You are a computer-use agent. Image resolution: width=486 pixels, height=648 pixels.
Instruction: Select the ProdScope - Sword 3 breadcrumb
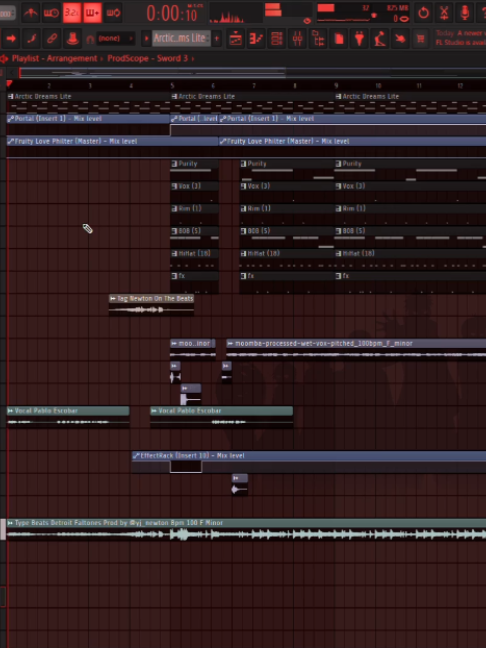coord(148,58)
